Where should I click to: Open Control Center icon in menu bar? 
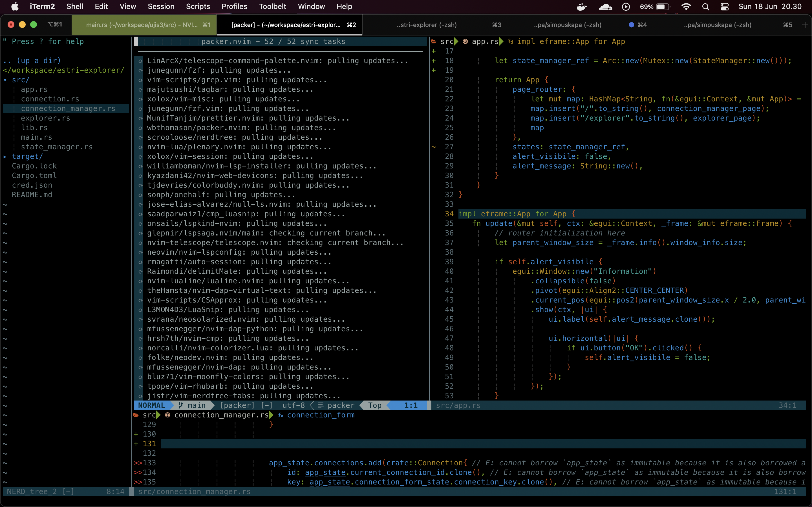tap(724, 7)
